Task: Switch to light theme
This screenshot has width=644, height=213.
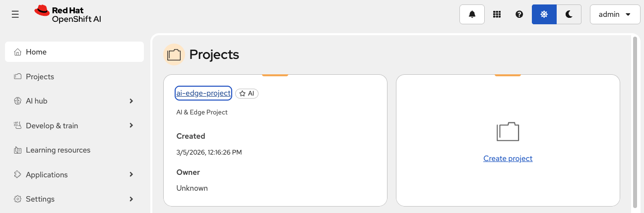Action: (544, 14)
